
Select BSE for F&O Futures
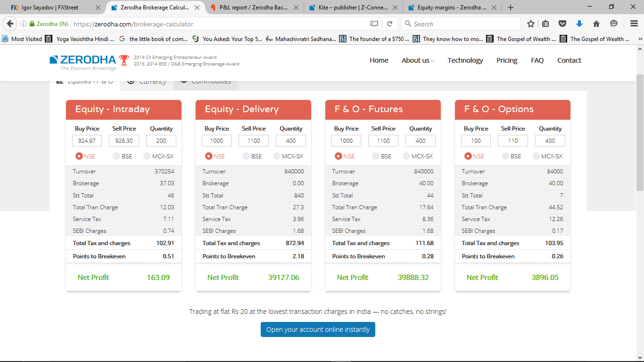coord(376,156)
